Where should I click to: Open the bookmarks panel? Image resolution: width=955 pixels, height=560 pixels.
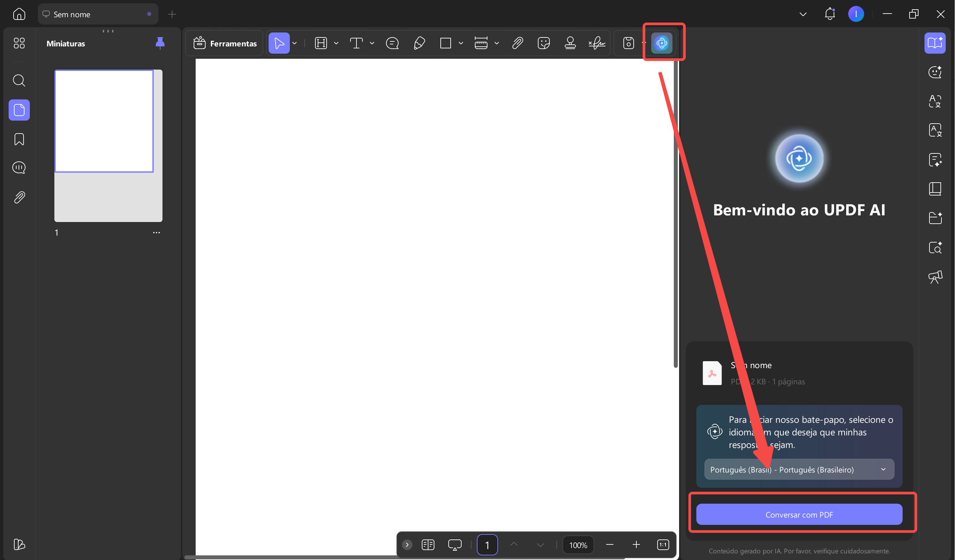tap(19, 139)
